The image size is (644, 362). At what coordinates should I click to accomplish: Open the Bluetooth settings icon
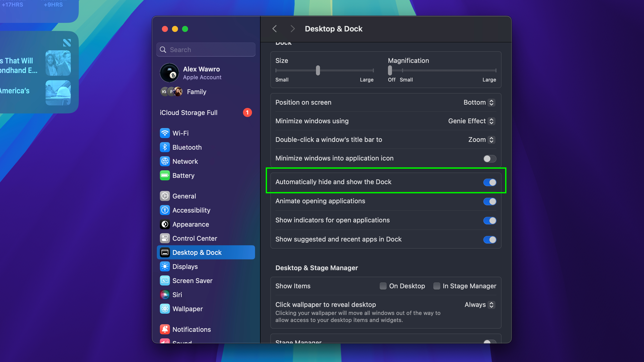click(x=165, y=147)
